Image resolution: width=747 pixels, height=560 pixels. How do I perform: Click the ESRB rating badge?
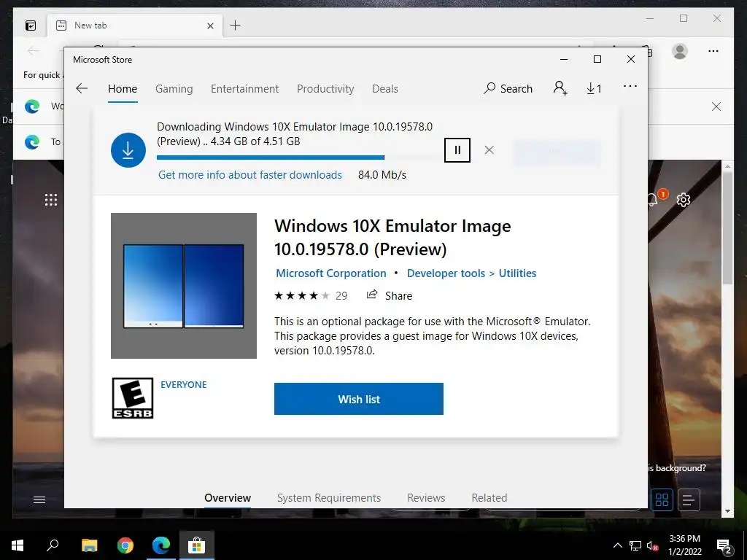[x=133, y=398]
